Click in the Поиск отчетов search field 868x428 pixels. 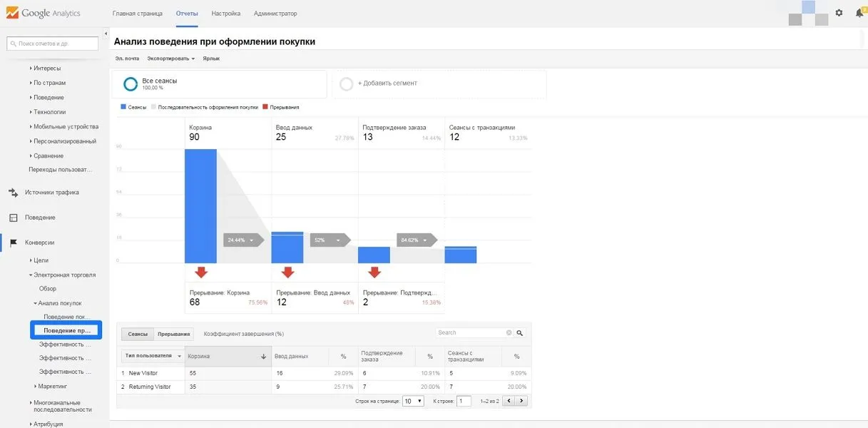coord(53,44)
